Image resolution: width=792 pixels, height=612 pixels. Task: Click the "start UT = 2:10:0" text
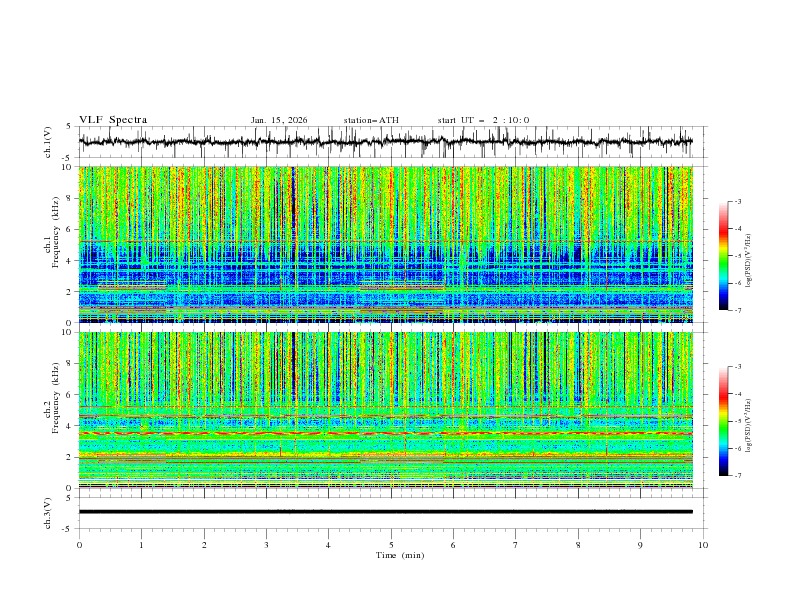[483, 120]
